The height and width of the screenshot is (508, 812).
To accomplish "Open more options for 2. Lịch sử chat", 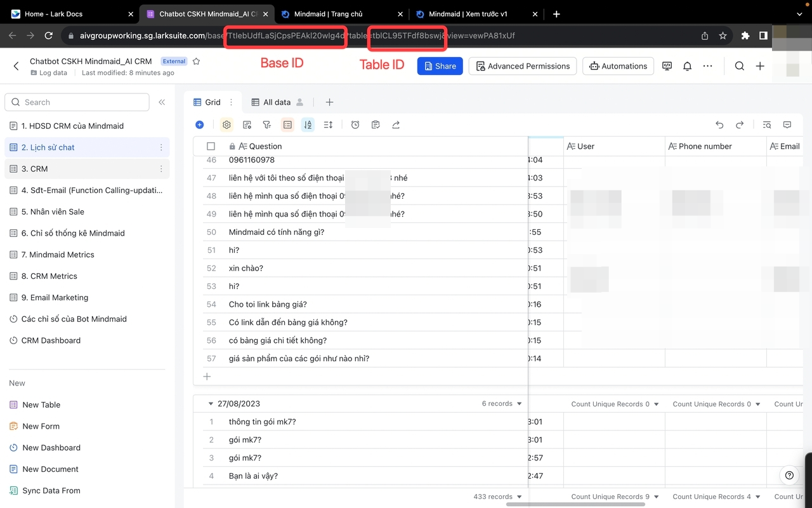I will point(161,147).
